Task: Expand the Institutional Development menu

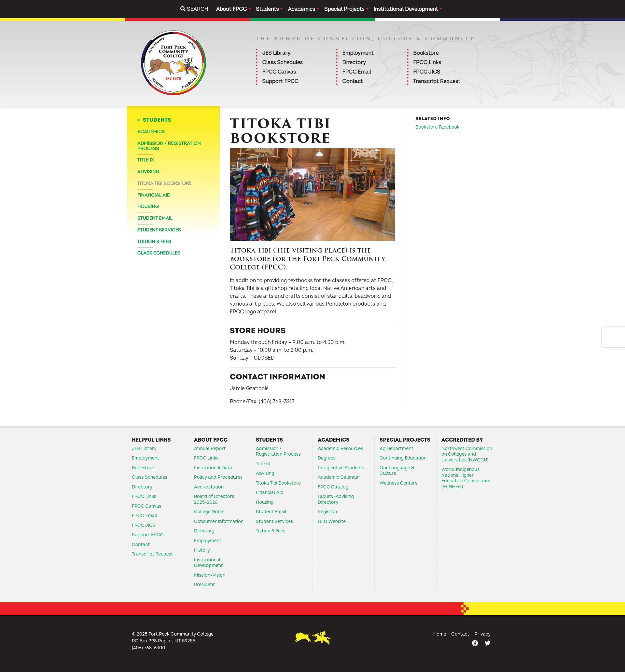Action: 408,9
